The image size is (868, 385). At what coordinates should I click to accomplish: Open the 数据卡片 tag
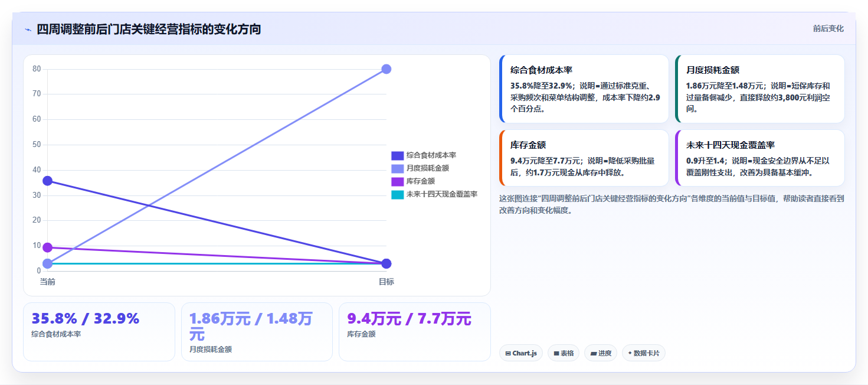[x=644, y=353]
